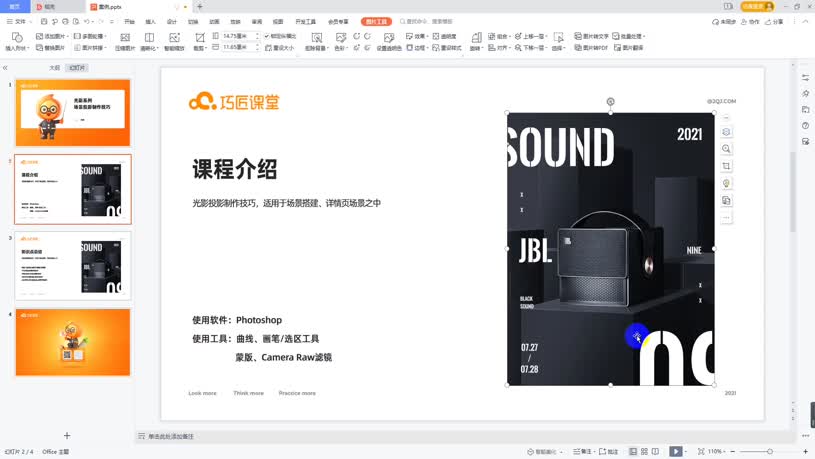Toggle the Notes pane in status bar

point(582,451)
